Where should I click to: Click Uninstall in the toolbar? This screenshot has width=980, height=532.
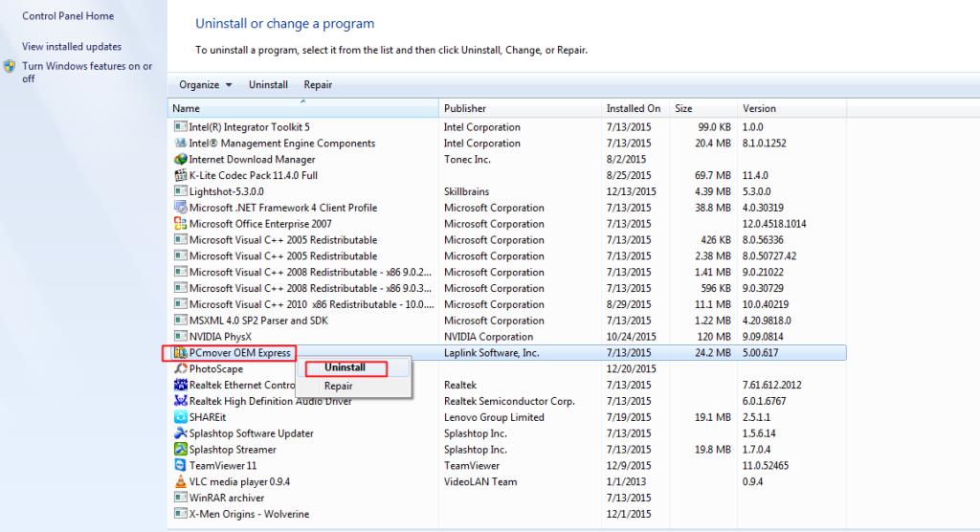268,85
